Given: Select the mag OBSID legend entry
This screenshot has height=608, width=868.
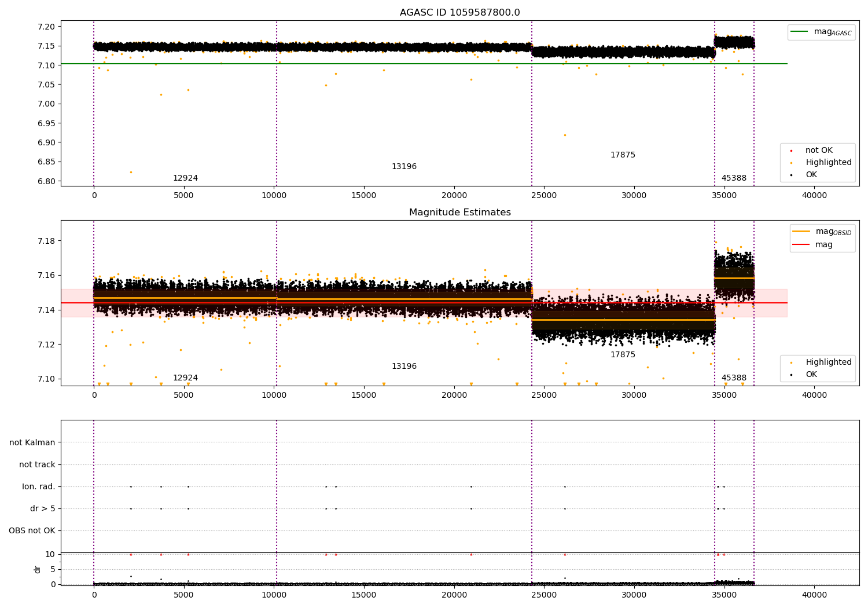Looking at the screenshot, I should (822, 232).
